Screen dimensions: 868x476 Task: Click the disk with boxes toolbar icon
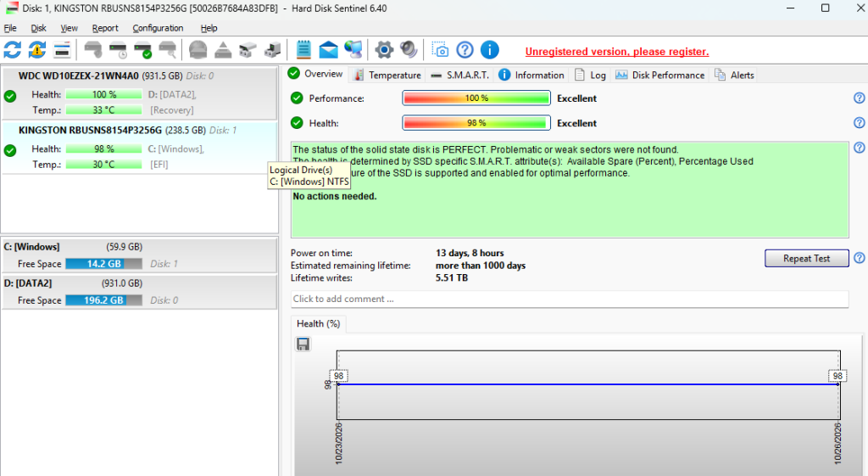[x=248, y=50]
